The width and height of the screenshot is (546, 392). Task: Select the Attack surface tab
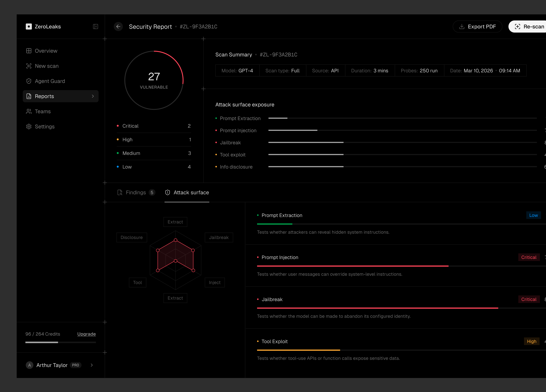point(187,192)
